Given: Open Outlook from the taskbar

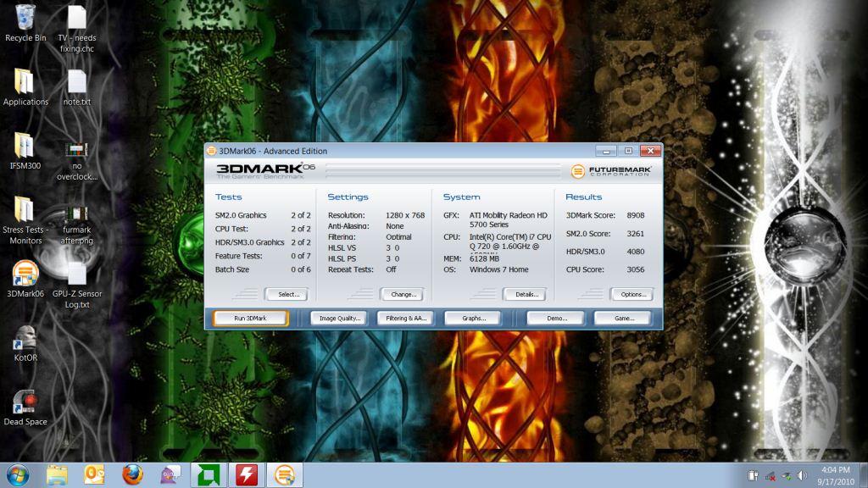Looking at the screenshot, I should [94, 474].
